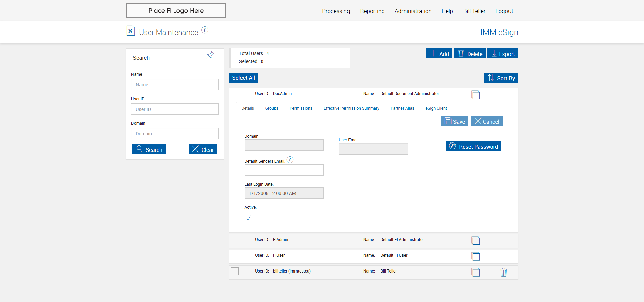Click trash icon for billteller row
This screenshot has height=302, width=644.
point(504,272)
